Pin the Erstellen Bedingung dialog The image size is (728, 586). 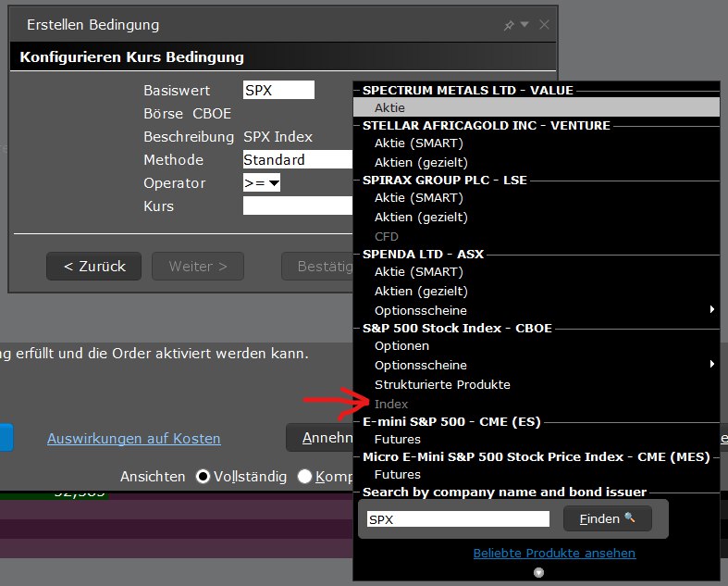[x=509, y=25]
